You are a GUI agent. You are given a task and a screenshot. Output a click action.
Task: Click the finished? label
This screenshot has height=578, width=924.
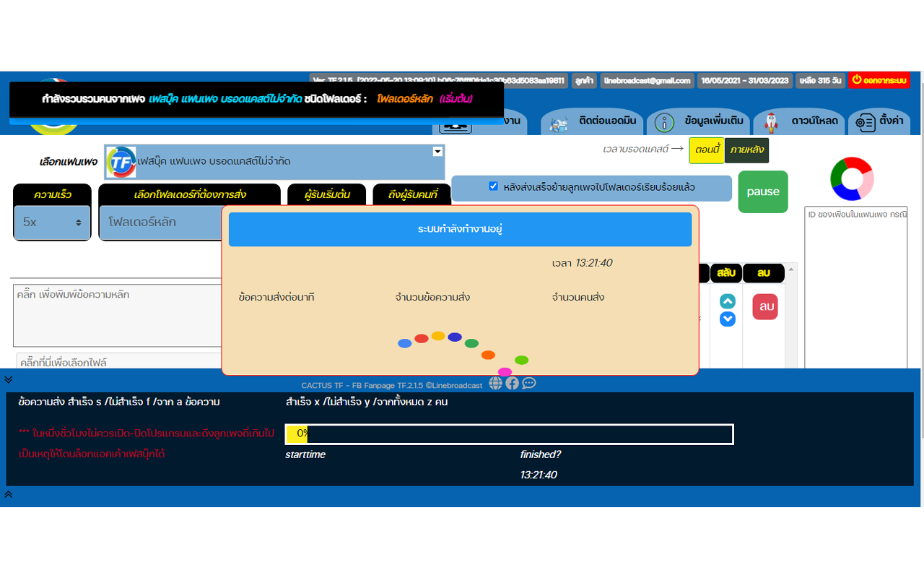(541, 454)
